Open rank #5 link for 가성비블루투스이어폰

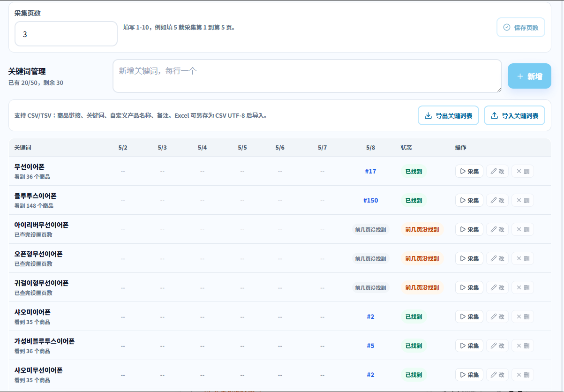tap(370, 346)
